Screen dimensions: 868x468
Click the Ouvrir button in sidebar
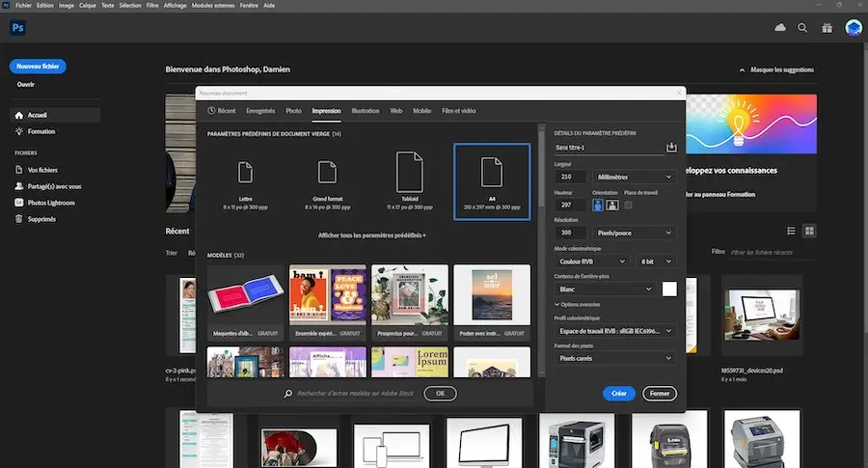(x=25, y=85)
